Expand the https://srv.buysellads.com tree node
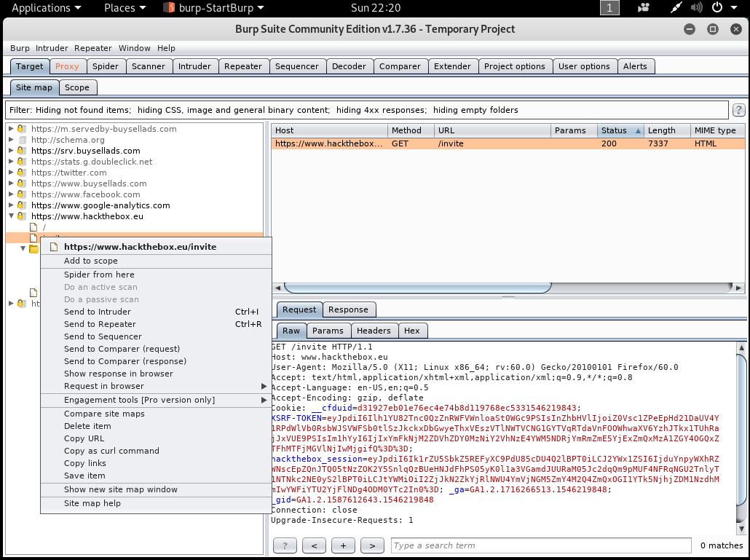 click(11, 151)
